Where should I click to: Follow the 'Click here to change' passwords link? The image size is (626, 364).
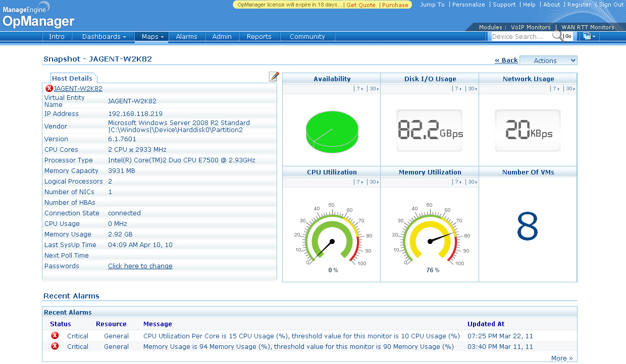click(140, 266)
